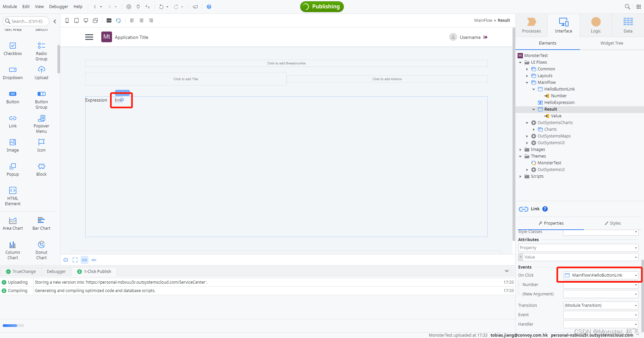644x338 pixels.
Task: Pick the Image widget in the toolbox
Action: pos(13,146)
